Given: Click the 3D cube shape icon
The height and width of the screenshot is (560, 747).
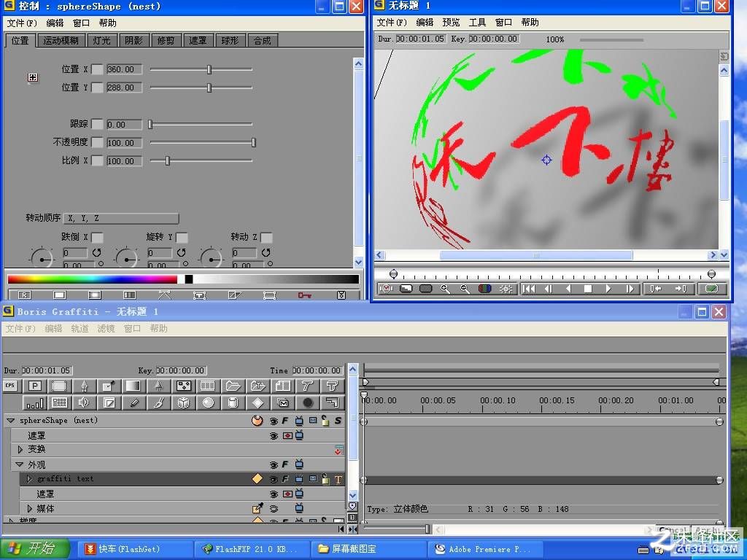Looking at the screenshot, I should [x=183, y=402].
